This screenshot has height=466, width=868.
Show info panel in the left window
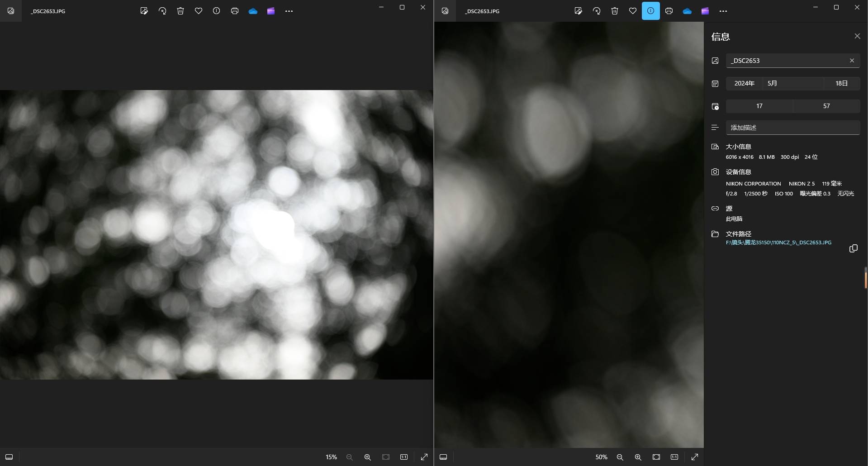[x=216, y=11]
